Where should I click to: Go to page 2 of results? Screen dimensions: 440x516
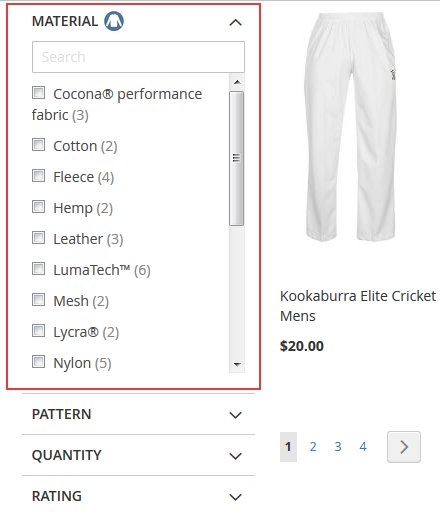pyautogui.click(x=313, y=447)
